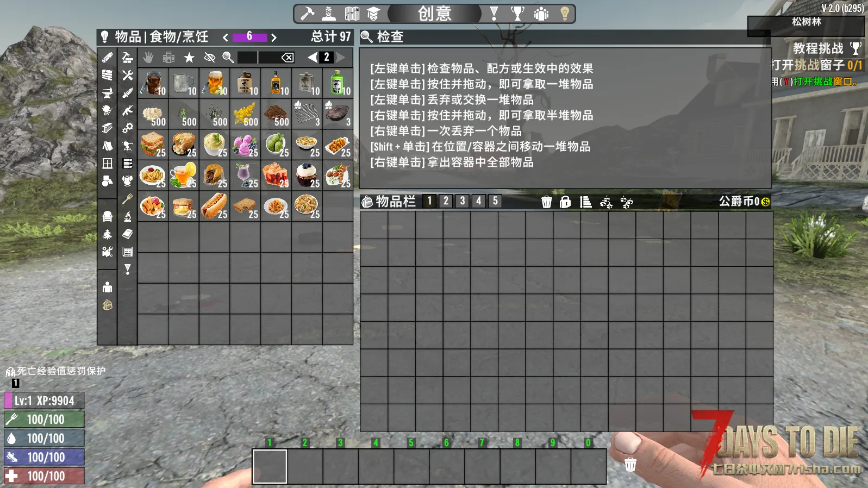868x488 pixels.
Task: Go to previous item page arrow
Action: coord(312,57)
